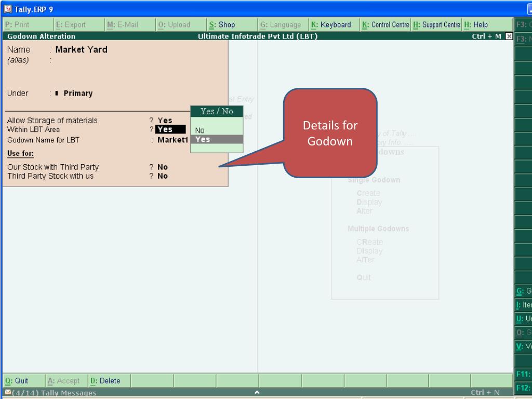The height and width of the screenshot is (399, 532).
Task: Click the G: button in the right panel
Action: [x=523, y=291]
